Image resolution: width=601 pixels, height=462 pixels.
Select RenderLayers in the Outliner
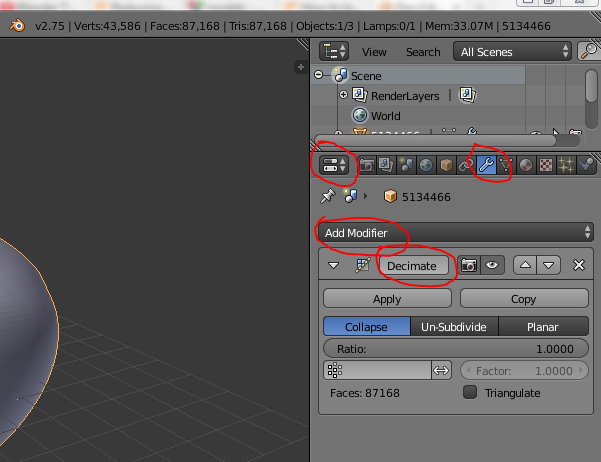coord(405,96)
